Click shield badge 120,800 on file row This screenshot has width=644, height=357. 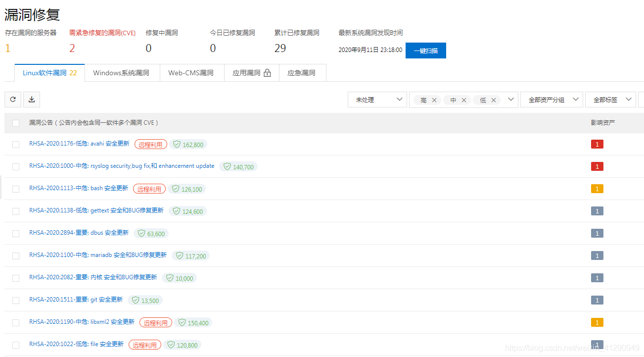tap(182, 345)
